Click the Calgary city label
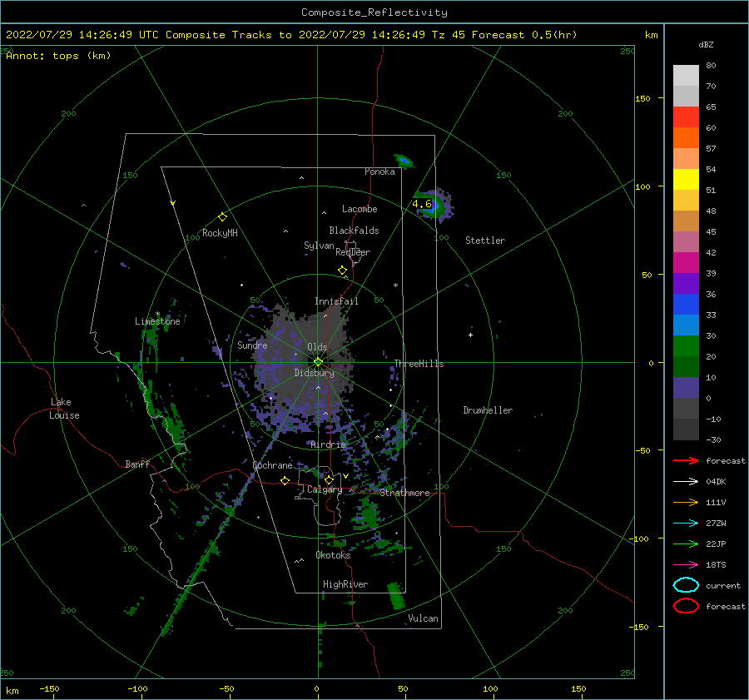This screenshot has height=700, width=749. tap(325, 489)
